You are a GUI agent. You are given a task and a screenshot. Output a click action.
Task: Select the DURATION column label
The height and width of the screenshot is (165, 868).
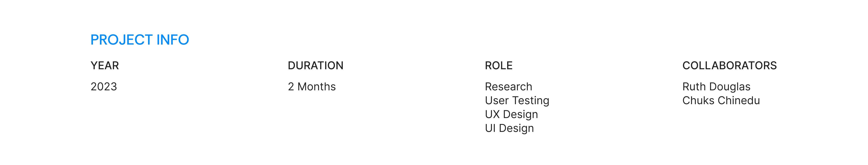[x=316, y=65]
